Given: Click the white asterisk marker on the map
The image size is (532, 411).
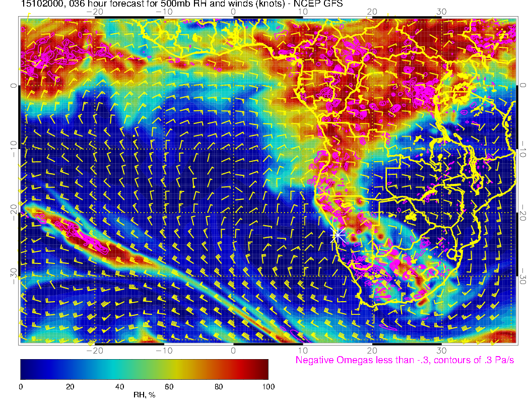Looking at the screenshot, I should pos(338,234).
